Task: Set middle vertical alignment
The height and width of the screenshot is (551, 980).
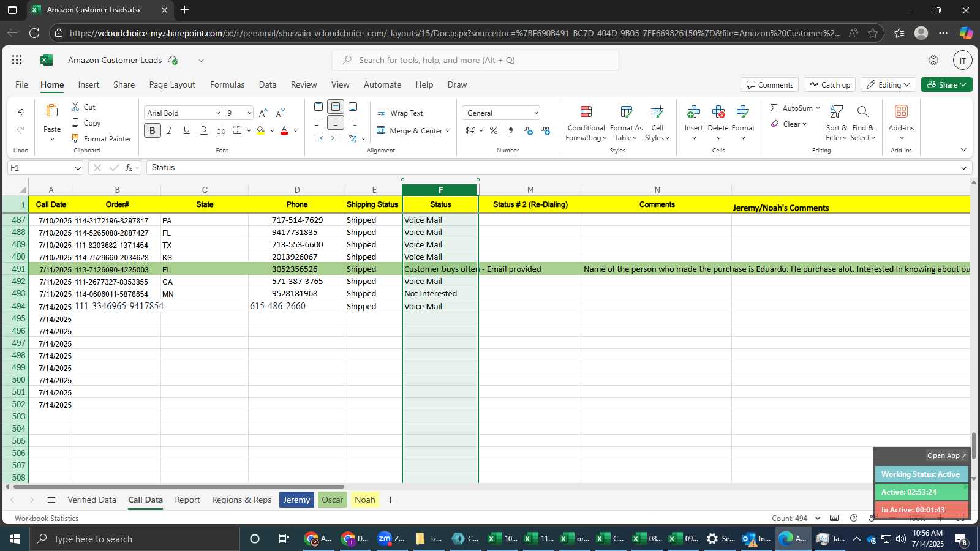Action: pyautogui.click(x=336, y=107)
